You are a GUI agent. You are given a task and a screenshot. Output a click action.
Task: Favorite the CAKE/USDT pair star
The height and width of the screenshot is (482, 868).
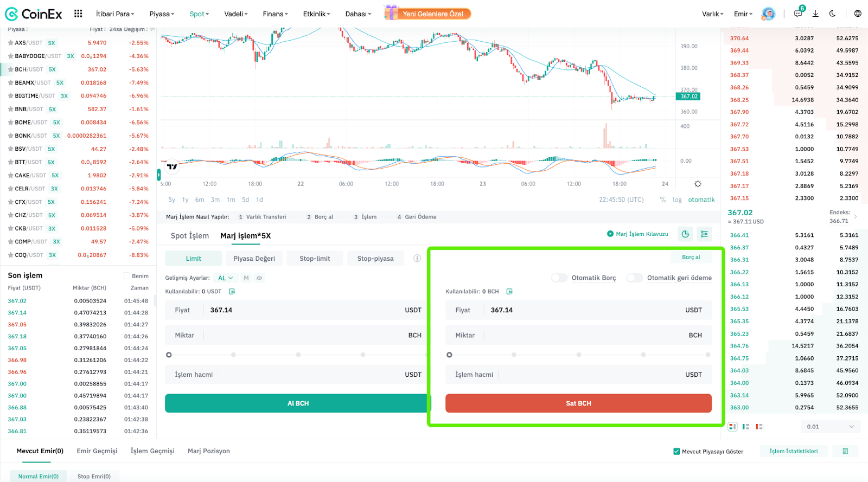coord(10,175)
